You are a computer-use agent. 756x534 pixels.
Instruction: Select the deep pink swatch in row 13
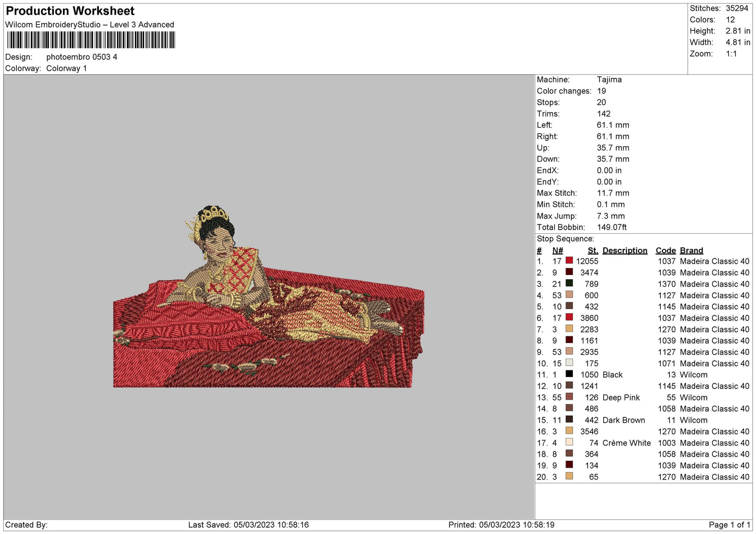[x=569, y=396]
